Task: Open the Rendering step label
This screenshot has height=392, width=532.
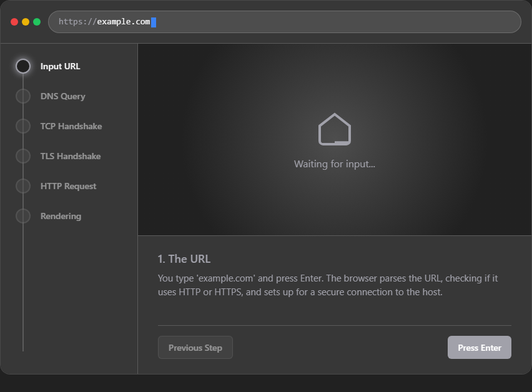Action: click(61, 216)
